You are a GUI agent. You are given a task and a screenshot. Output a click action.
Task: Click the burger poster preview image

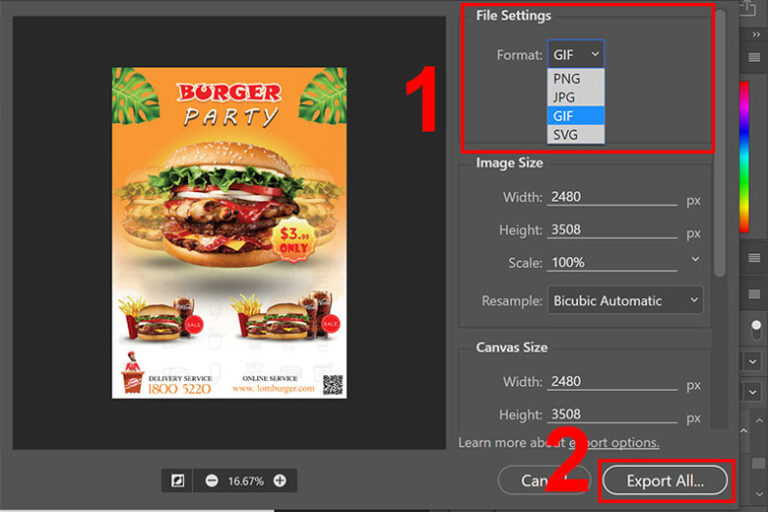click(x=229, y=233)
